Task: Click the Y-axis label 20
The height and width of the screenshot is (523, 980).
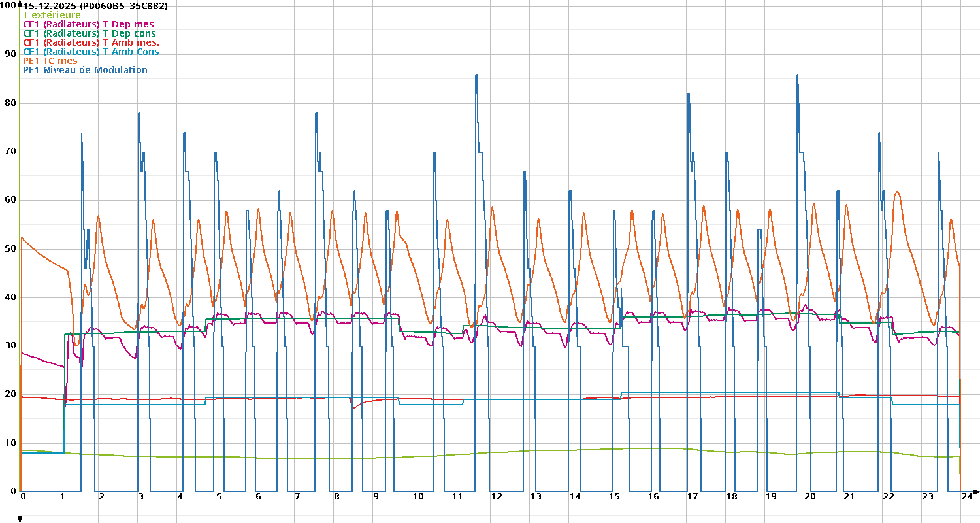Action: [x=11, y=394]
